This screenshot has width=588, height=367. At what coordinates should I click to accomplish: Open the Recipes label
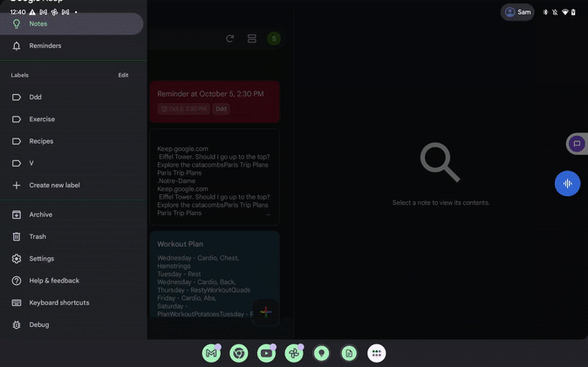41,141
